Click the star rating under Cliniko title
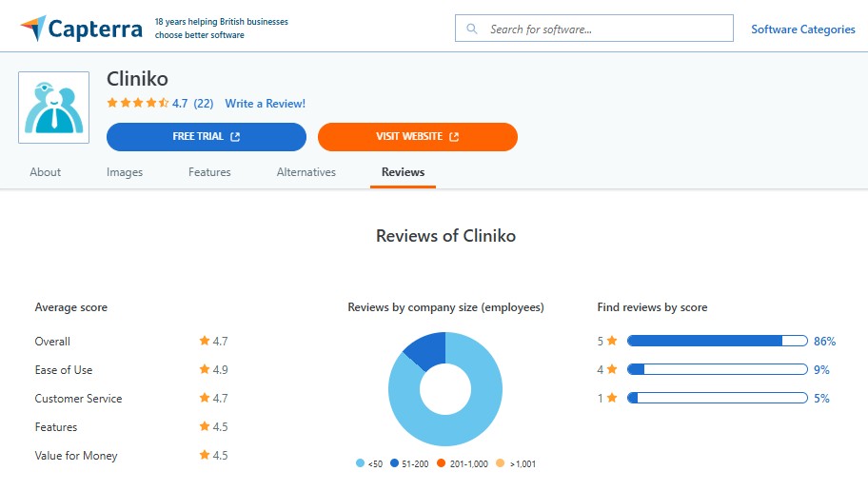The height and width of the screenshot is (491, 868). tap(137, 104)
